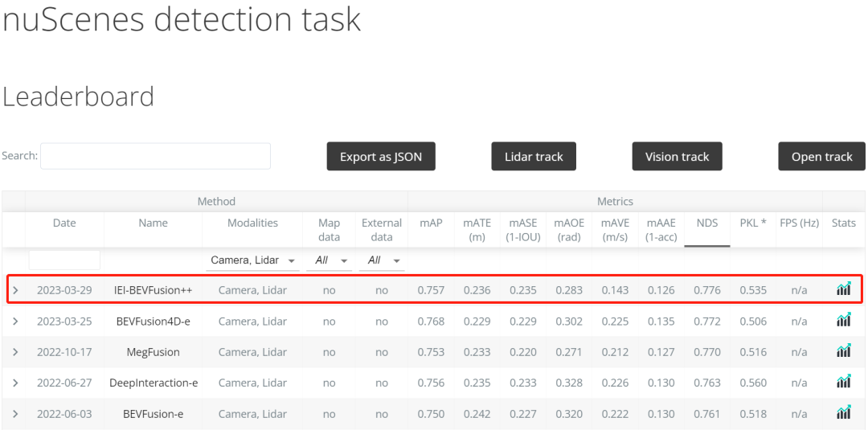Image resolution: width=868 pixels, height=430 pixels.
Task: Expand the IEI-BEVFusion++ row details
Action: tap(15, 289)
